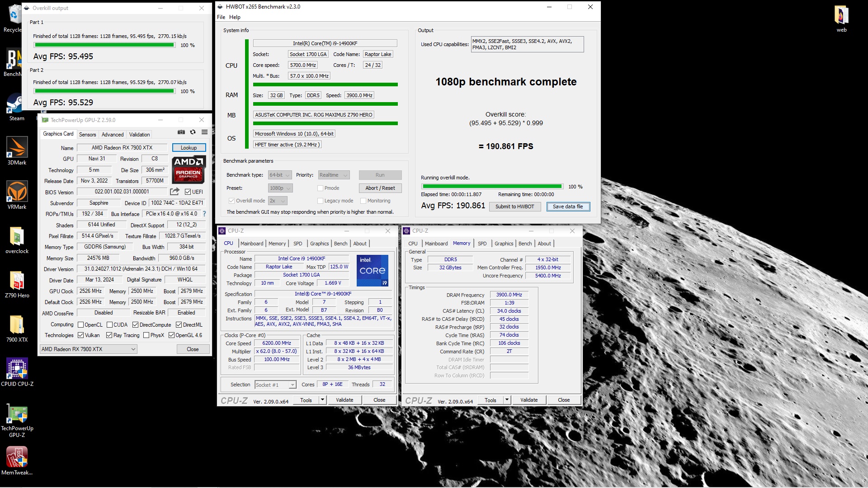868x488 pixels.
Task: Click the Intel Core i9 logo in CPU-Z
Action: pyautogui.click(x=373, y=271)
